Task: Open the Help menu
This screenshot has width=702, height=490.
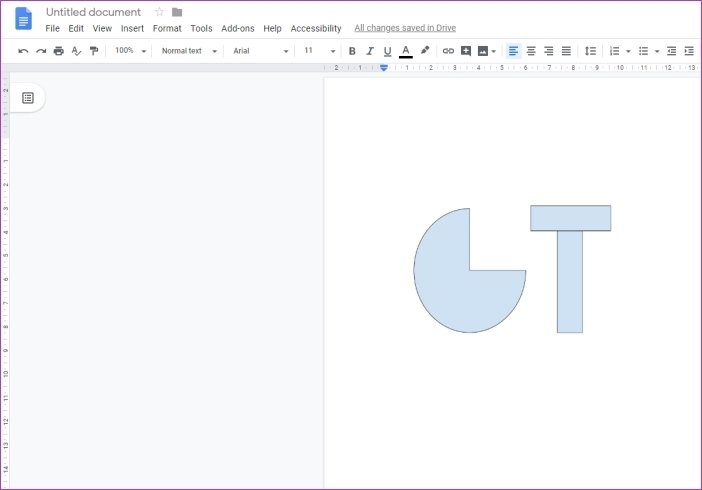Action: coord(272,28)
